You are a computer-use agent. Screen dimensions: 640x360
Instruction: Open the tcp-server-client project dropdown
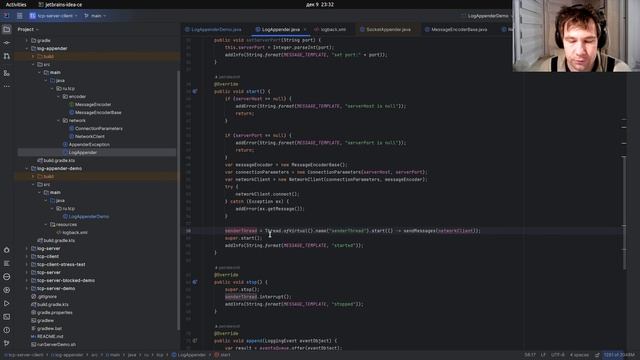tap(53, 16)
